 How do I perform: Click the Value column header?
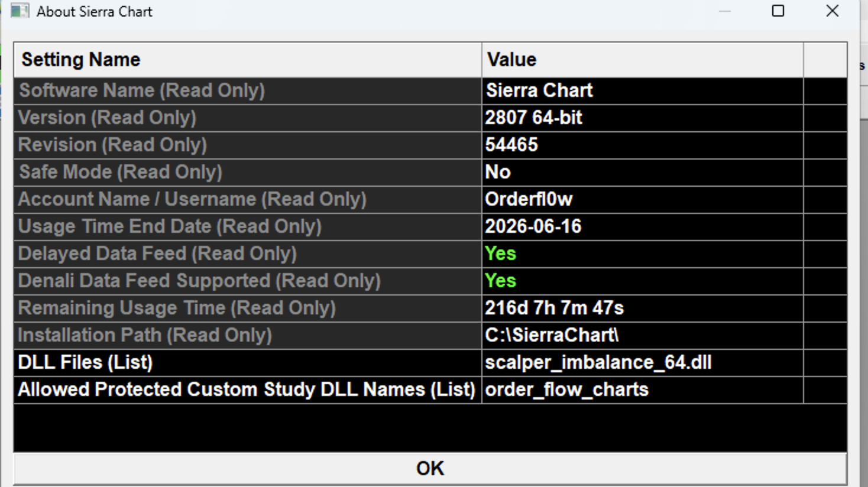point(642,60)
